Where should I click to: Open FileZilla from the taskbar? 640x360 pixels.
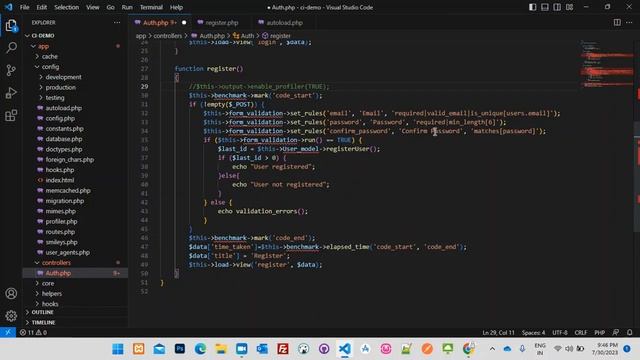point(283,349)
